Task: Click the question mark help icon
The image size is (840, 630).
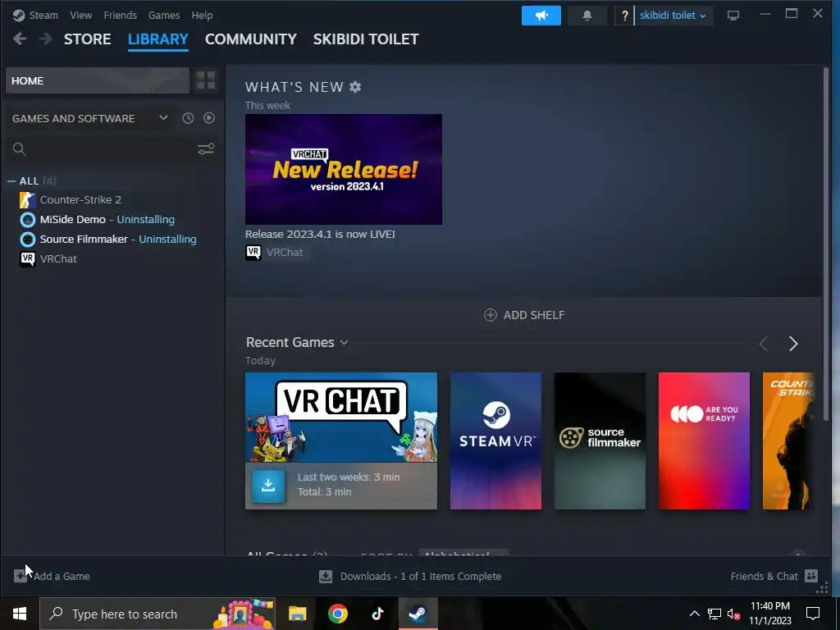Action: click(624, 16)
